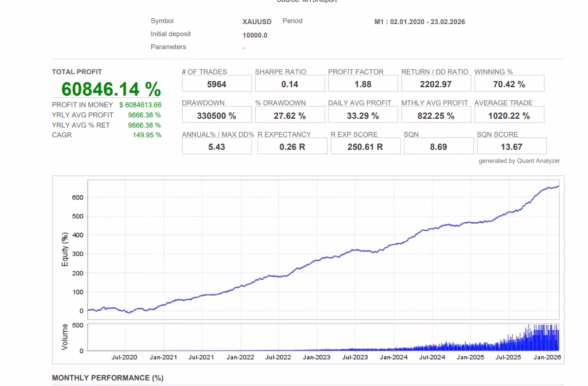Click the profit factor value 1.88
This screenshot has height=386, width=588.
363,84
